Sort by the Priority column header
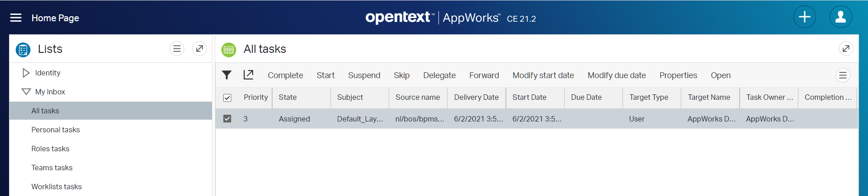Screen dimensions: 868x196 pyautogui.click(x=255, y=97)
